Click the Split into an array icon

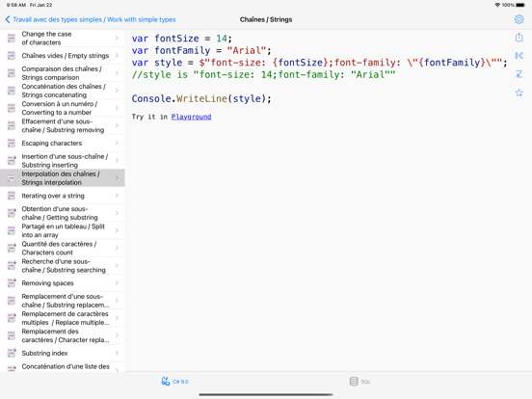pos(12,230)
